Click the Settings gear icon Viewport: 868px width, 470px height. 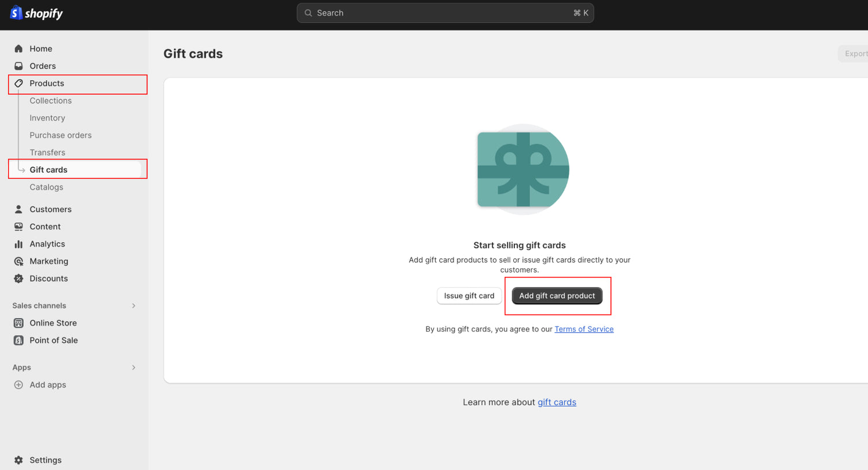point(19,460)
